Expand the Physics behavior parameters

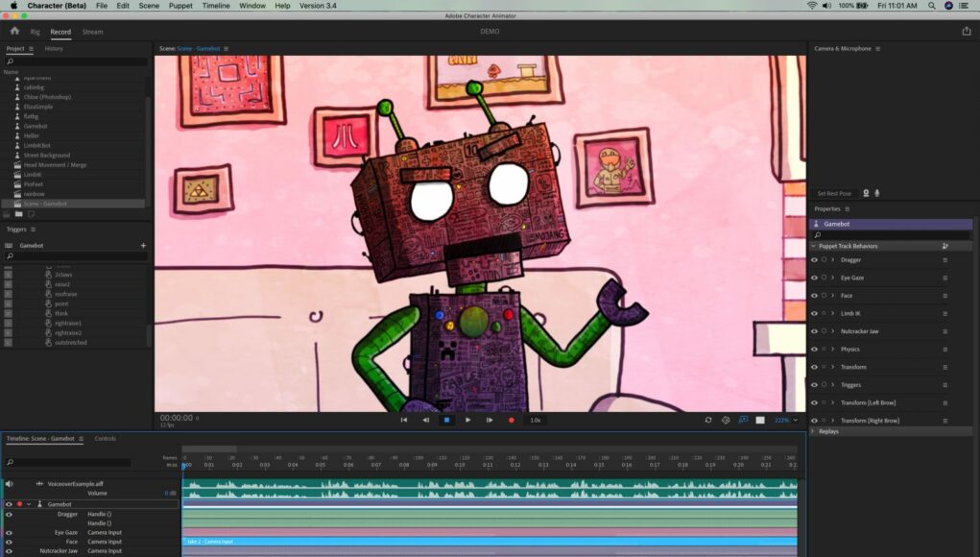(x=832, y=350)
